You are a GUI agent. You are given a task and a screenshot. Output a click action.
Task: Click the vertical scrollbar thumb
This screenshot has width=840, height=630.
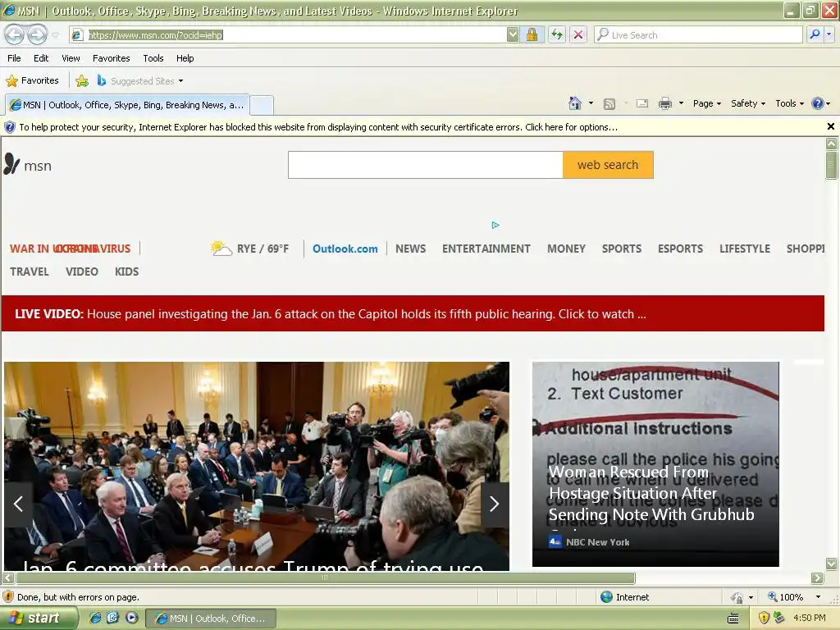coord(831,165)
